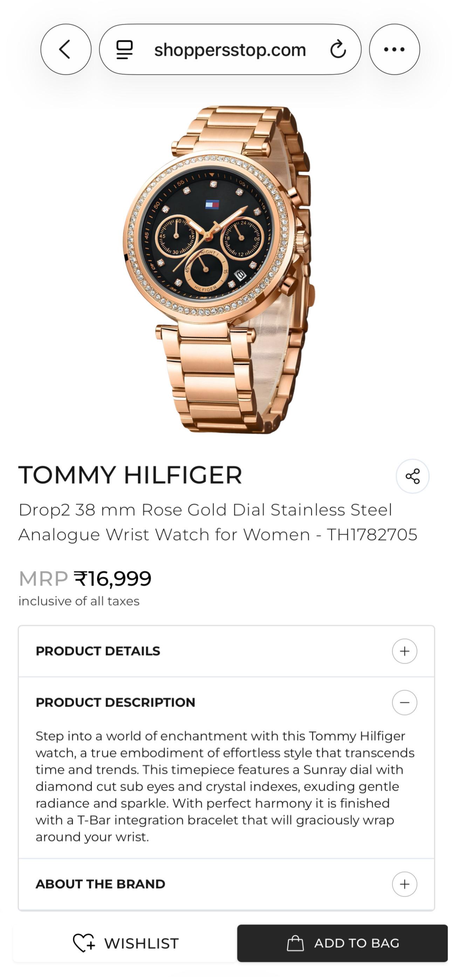Viewport: 452px width, 980px height.
Task: Tap the heart icon beside Wishlist
Action: coord(84,943)
